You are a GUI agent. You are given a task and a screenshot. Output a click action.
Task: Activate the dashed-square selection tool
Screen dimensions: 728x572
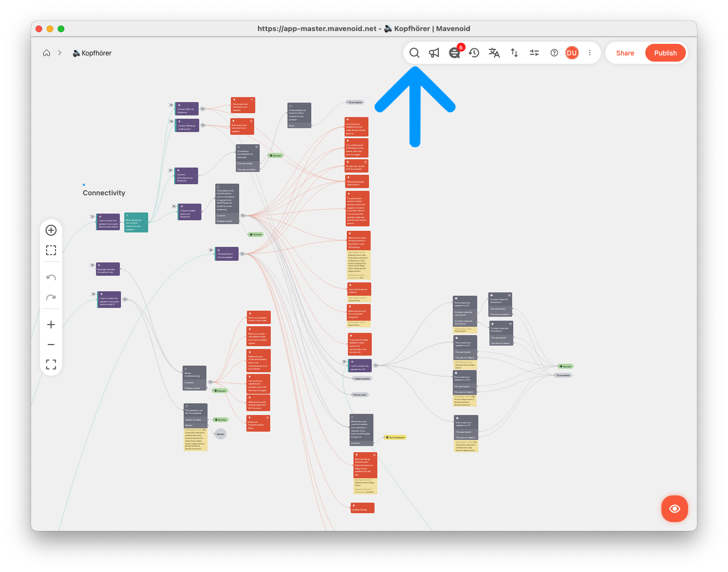click(x=51, y=250)
